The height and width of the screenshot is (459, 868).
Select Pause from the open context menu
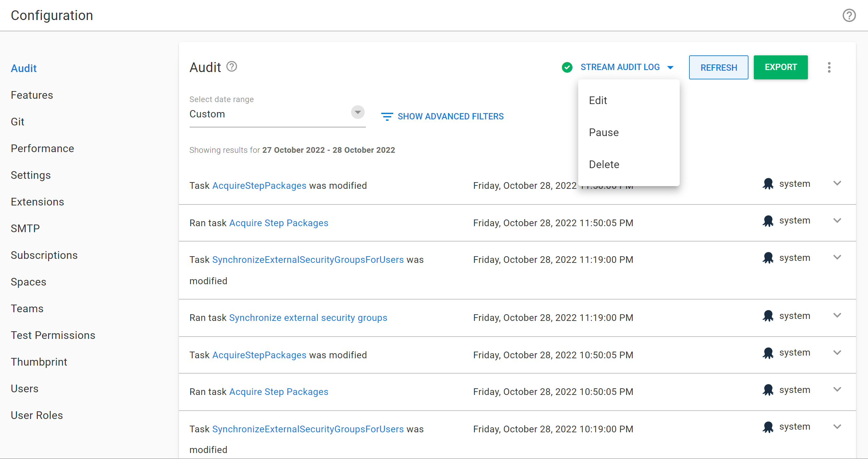604,132
